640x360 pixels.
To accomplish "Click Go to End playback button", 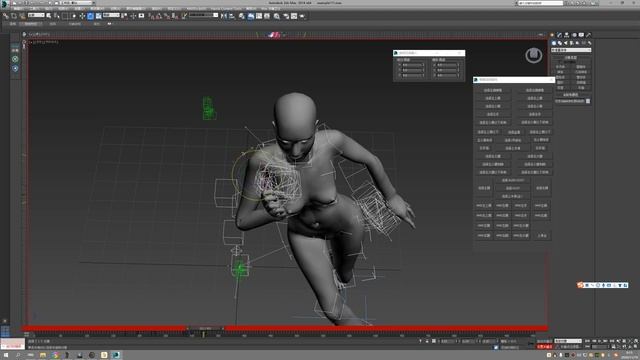I will click(612, 341).
